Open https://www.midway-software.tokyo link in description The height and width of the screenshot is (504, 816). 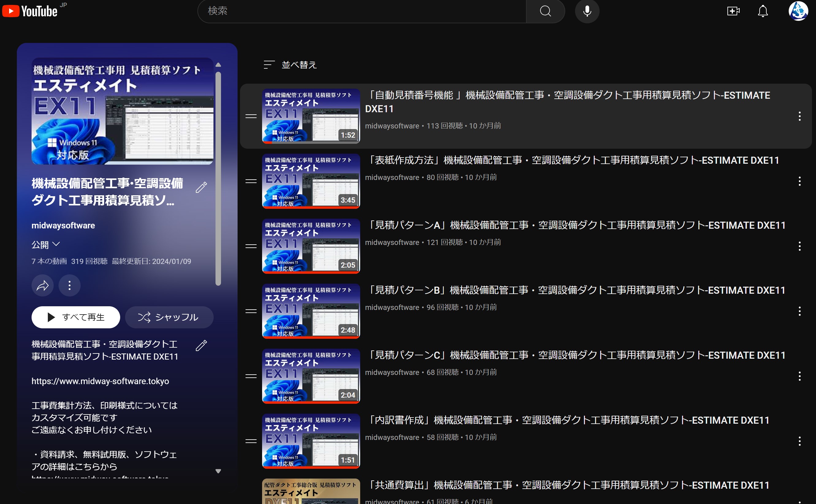(100, 381)
